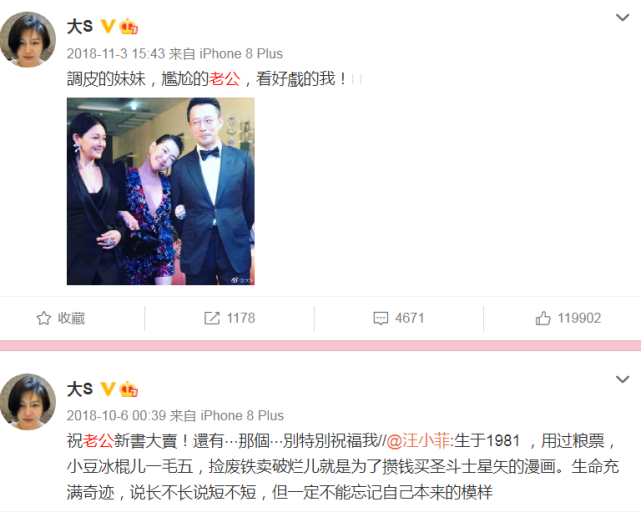Open the first post's profile avatar

coord(27,39)
